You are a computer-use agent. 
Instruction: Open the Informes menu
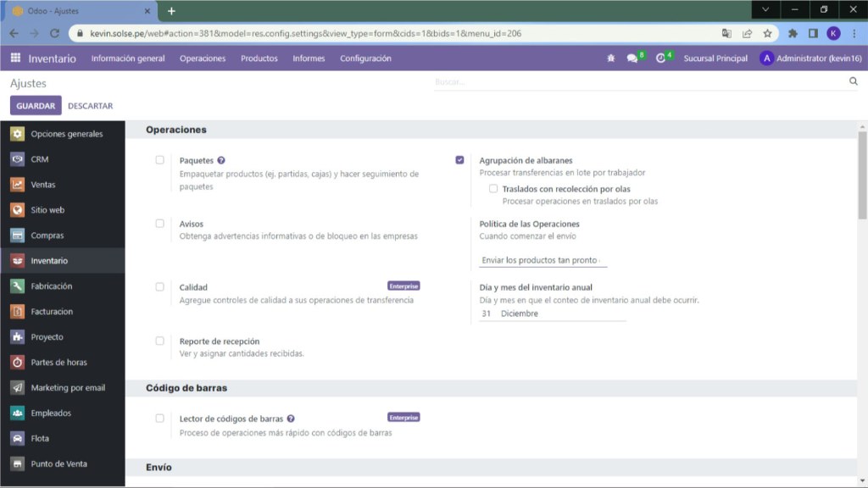(x=309, y=58)
